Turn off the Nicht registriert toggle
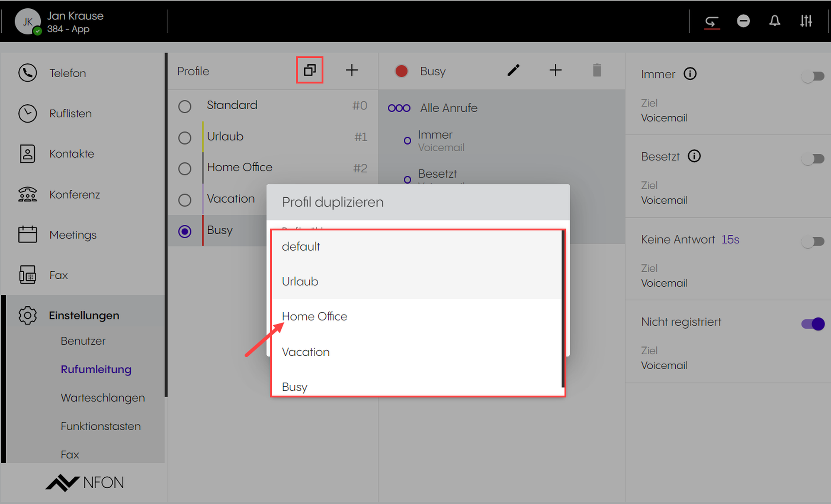Viewport: 831px width, 504px height. 813,324
